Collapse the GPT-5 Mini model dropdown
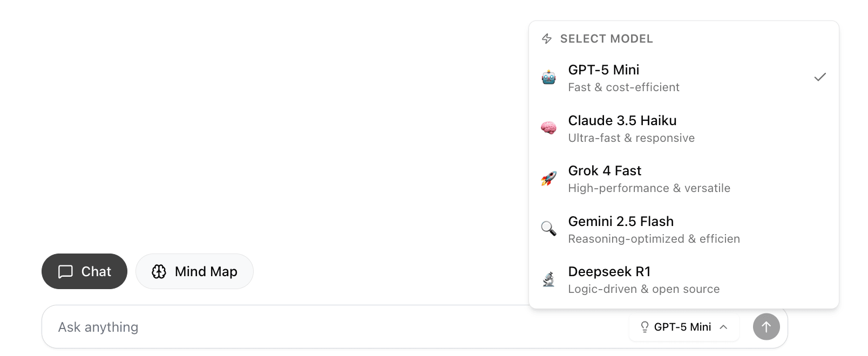Screen dimensions: 868x356 (x=683, y=327)
